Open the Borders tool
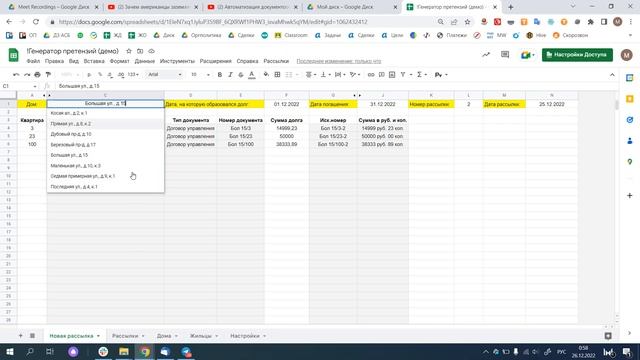The image size is (640, 360). (277, 75)
